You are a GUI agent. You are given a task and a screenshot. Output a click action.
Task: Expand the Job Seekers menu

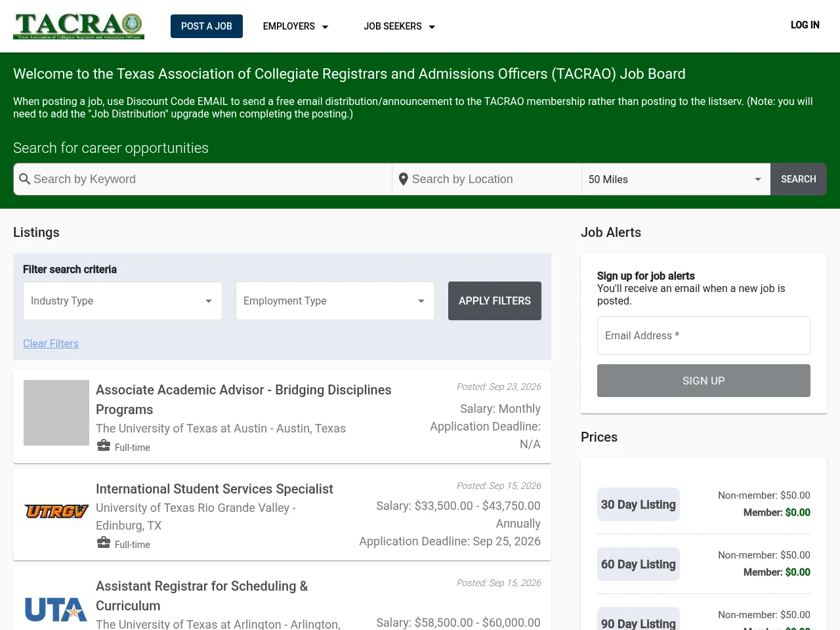[399, 26]
